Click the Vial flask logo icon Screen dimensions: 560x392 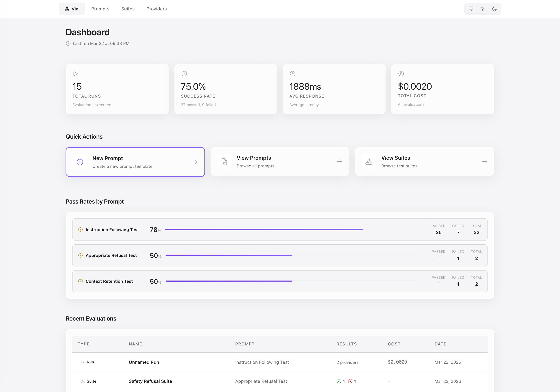tap(67, 9)
